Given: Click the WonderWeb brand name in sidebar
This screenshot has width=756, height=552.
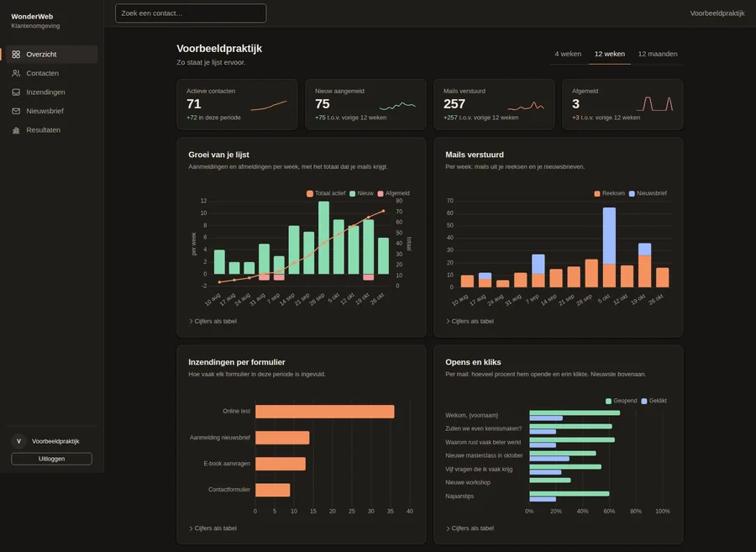Looking at the screenshot, I should [x=32, y=17].
